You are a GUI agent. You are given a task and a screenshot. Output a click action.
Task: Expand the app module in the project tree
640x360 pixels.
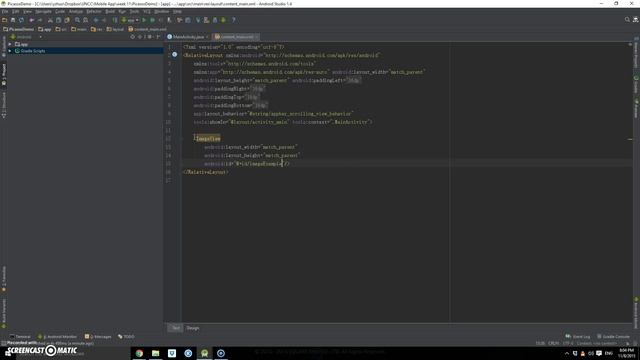tap(10, 44)
